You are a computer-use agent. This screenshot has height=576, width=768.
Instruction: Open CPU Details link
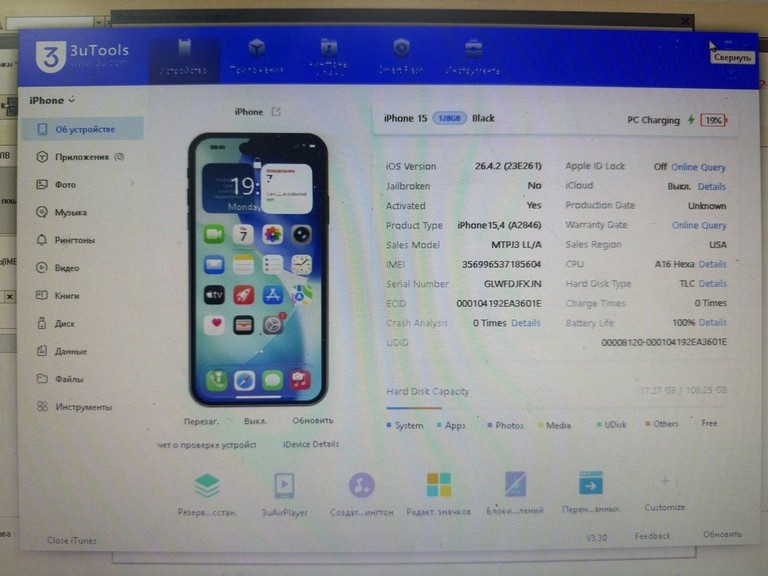[x=712, y=264]
